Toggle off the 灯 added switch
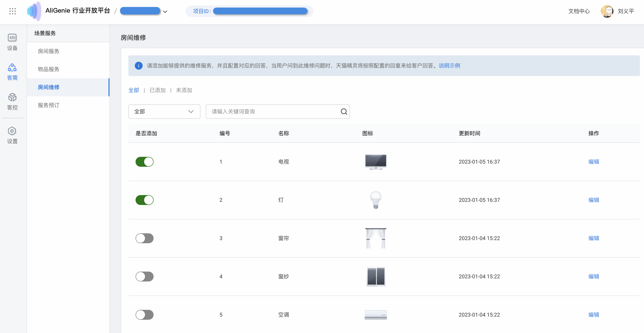This screenshot has width=644, height=333. click(x=145, y=200)
